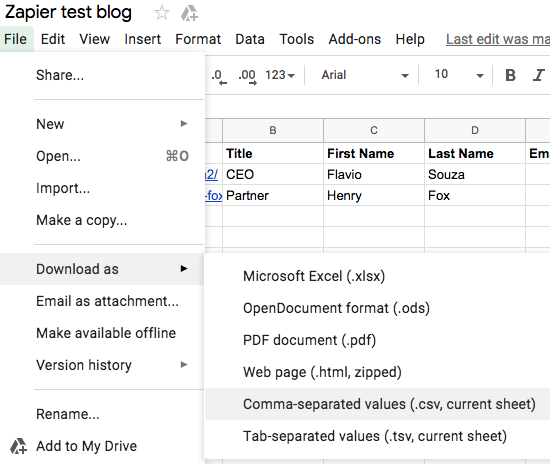This screenshot has height=464, width=550.
Task: Download as Web page (.html, zipped)
Action: (x=377, y=372)
